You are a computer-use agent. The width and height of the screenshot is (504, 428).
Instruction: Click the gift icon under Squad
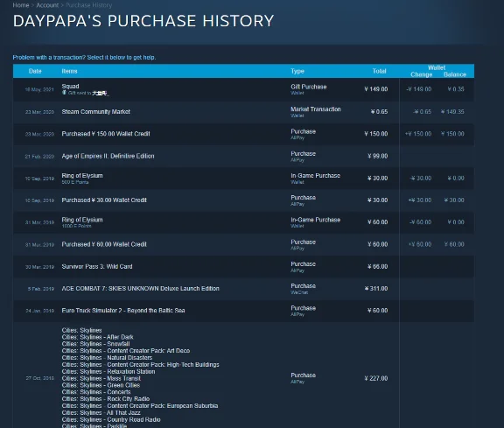tap(64, 93)
